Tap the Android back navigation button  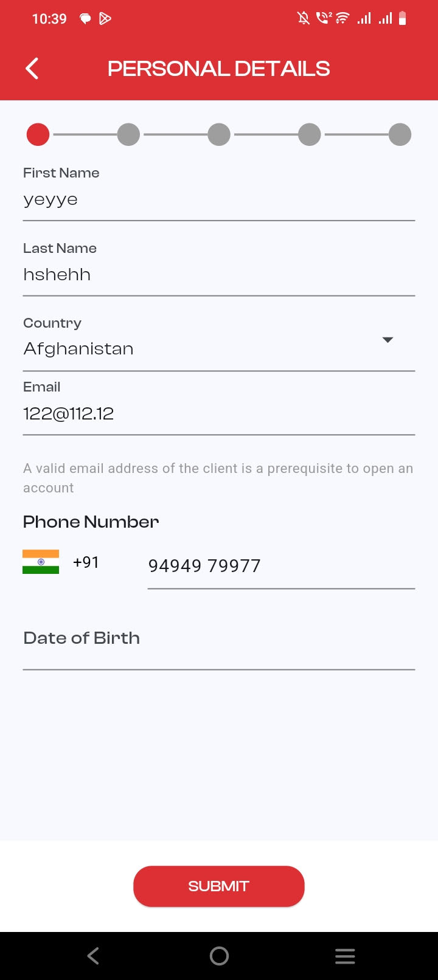pyautogui.click(x=93, y=956)
